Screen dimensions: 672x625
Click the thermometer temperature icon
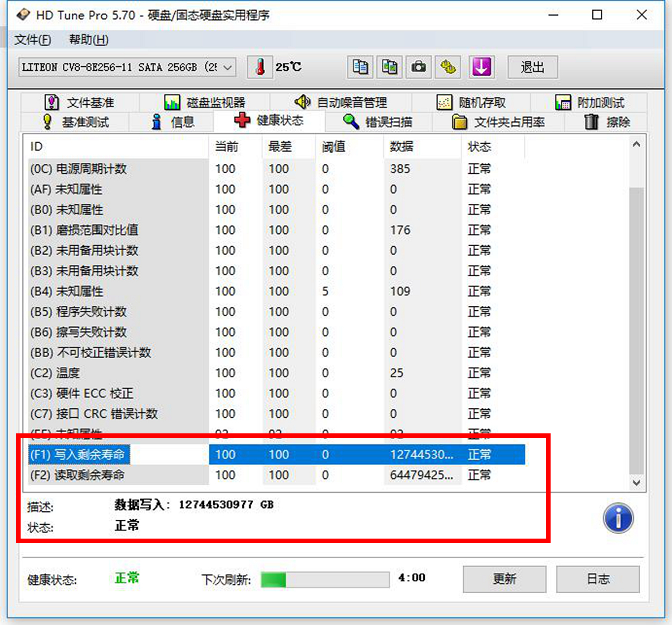click(x=260, y=67)
